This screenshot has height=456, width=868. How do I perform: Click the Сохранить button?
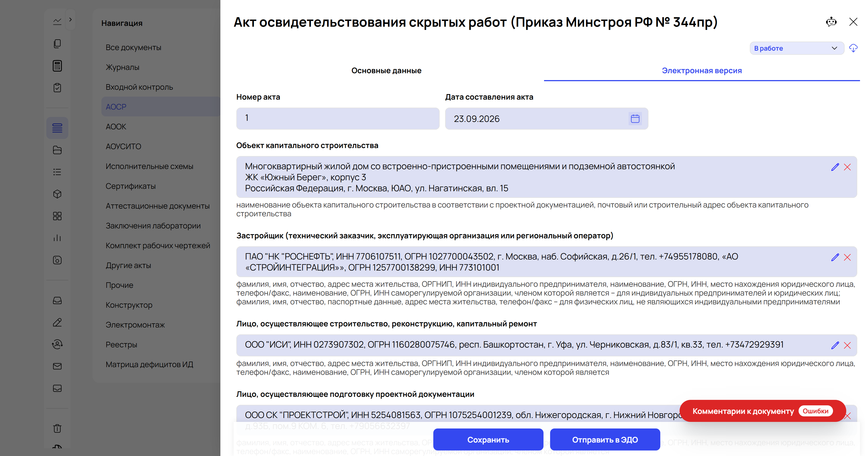pyautogui.click(x=488, y=440)
